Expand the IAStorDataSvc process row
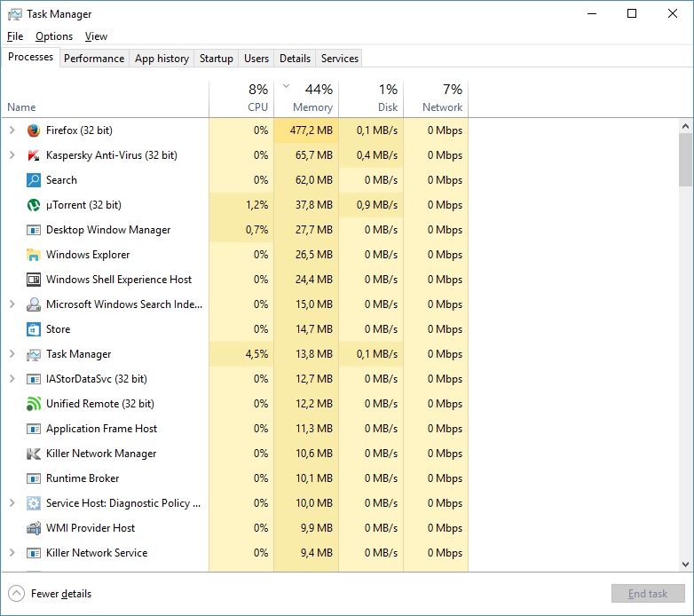Image resolution: width=694 pixels, height=616 pixels. tap(12, 379)
